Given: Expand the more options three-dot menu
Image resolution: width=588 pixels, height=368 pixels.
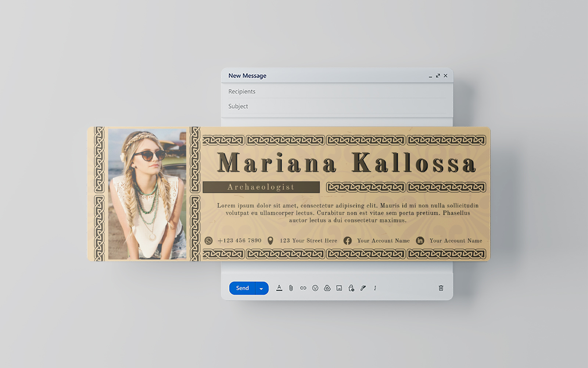Looking at the screenshot, I should tap(375, 288).
